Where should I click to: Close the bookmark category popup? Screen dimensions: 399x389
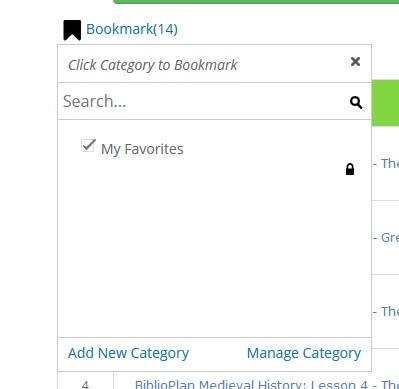tap(355, 61)
